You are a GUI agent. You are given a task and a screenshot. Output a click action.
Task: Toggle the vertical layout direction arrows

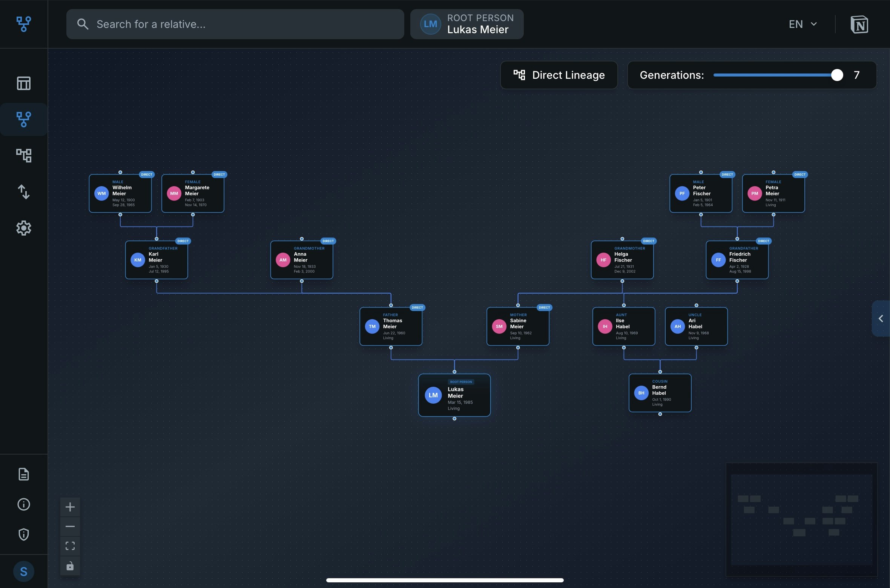24,192
